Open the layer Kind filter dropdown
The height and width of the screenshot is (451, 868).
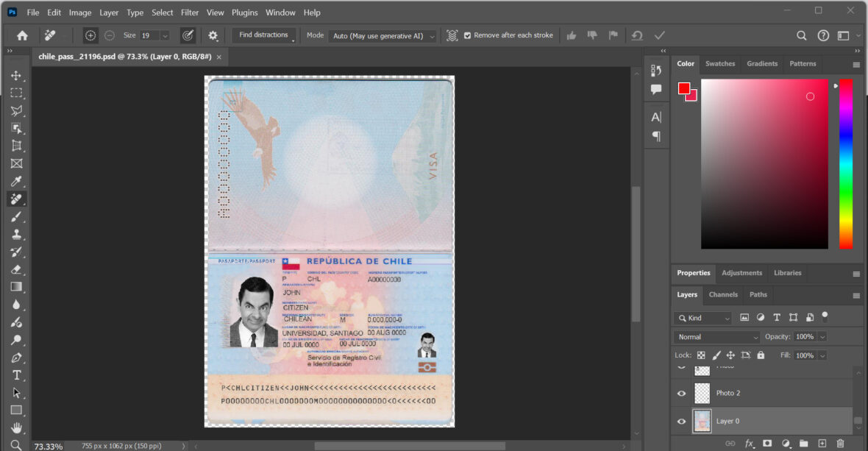(x=703, y=318)
